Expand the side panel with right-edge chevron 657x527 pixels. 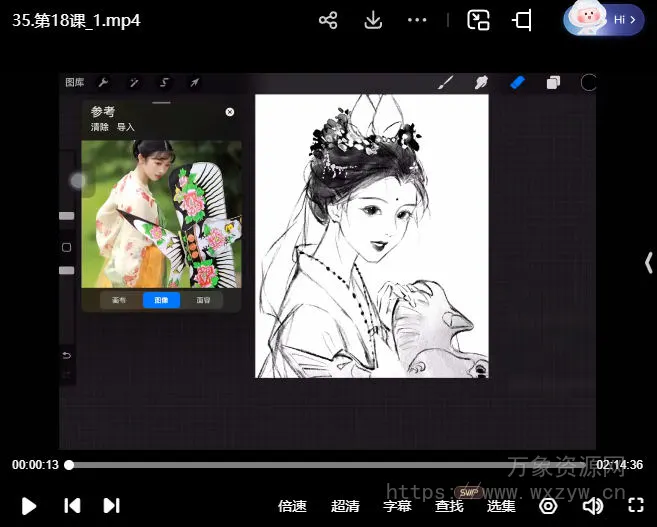647,262
